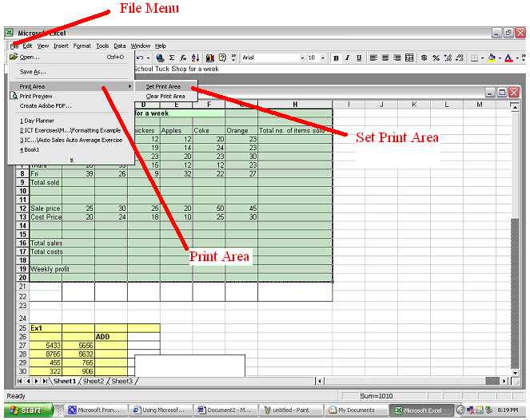Click the horizontal scrollbar left arrow
The image size is (530, 420).
(320, 381)
